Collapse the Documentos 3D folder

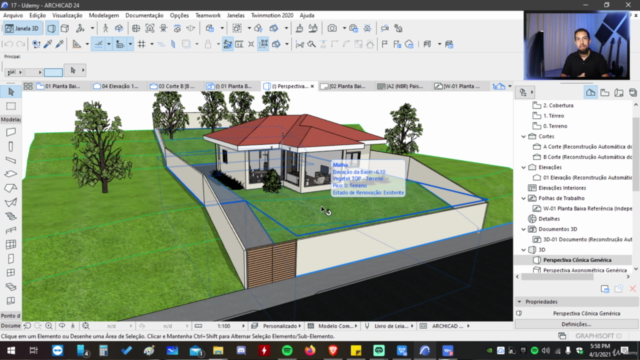(x=524, y=229)
